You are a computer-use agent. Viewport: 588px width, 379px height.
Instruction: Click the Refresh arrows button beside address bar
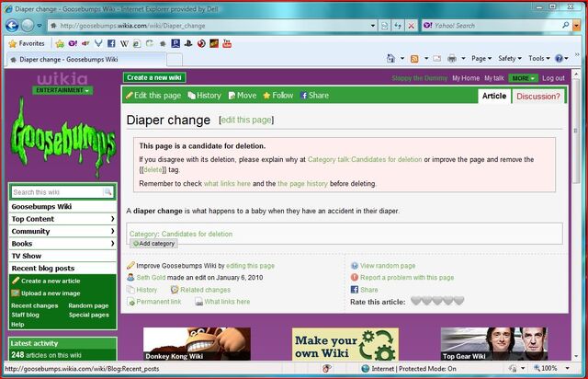pos(398,26)
